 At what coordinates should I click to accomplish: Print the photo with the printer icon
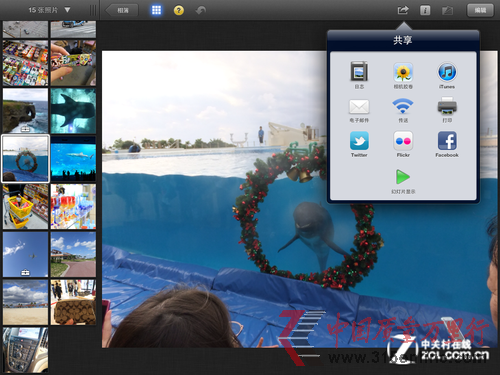click(447, 106)
